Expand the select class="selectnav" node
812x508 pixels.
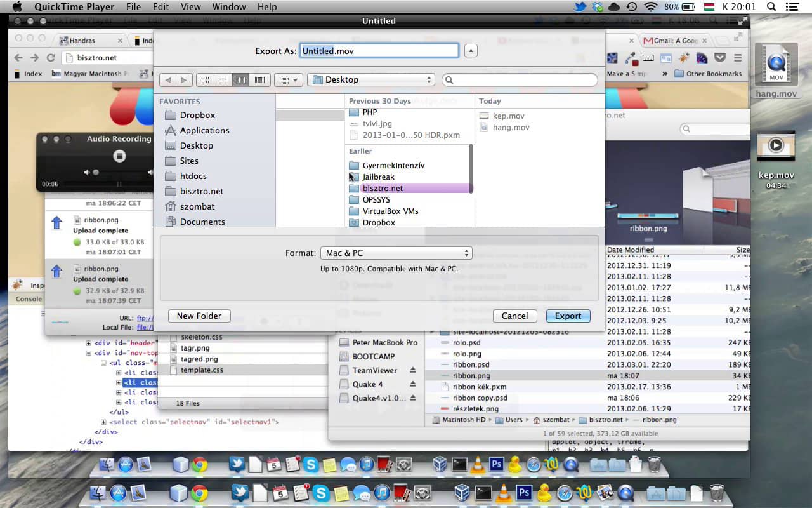coord(104,422)
